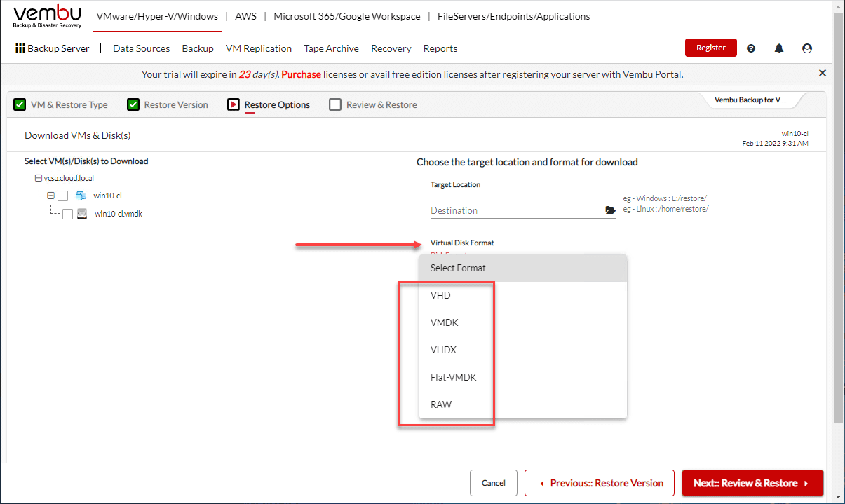Check the win10-cl.vmdk disk checkbox

67,214
